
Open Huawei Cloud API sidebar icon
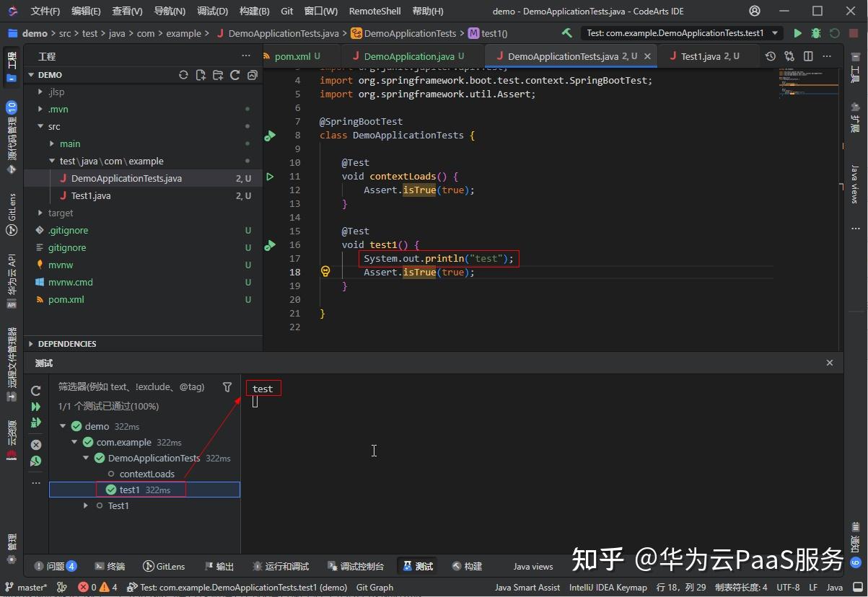click(x=12, y=280)
